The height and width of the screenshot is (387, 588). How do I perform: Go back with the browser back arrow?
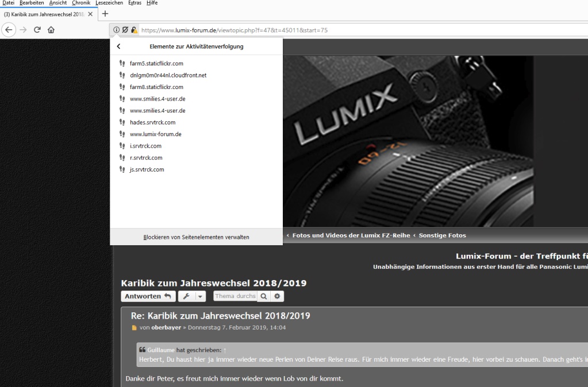tap(9, 30)
